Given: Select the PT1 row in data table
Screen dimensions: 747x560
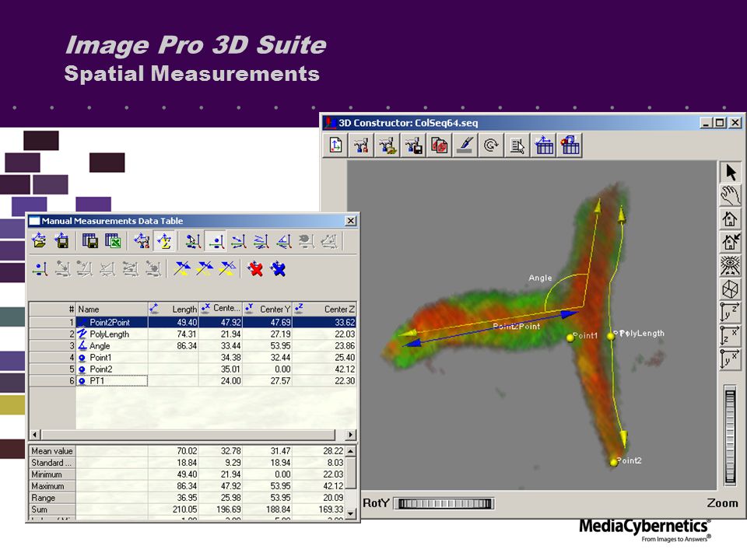Looking at the screenshot, I should point(192,381).
